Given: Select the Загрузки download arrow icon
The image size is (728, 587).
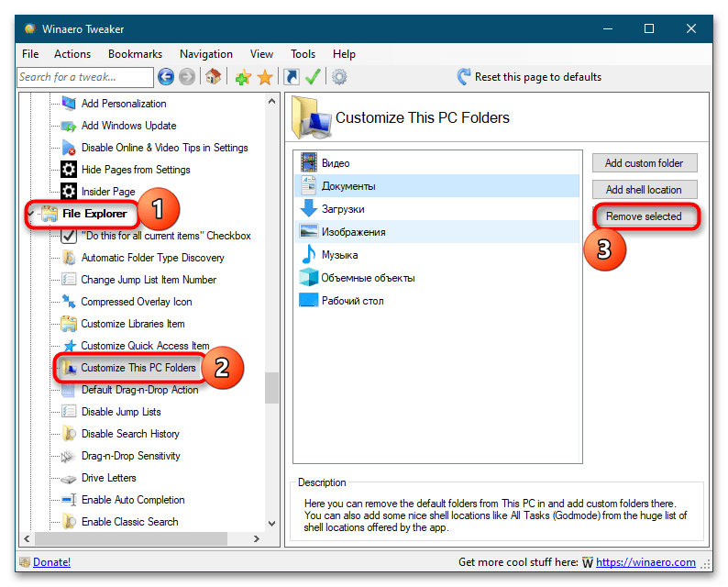Looking at the screenshot, I should click(308, 209).
